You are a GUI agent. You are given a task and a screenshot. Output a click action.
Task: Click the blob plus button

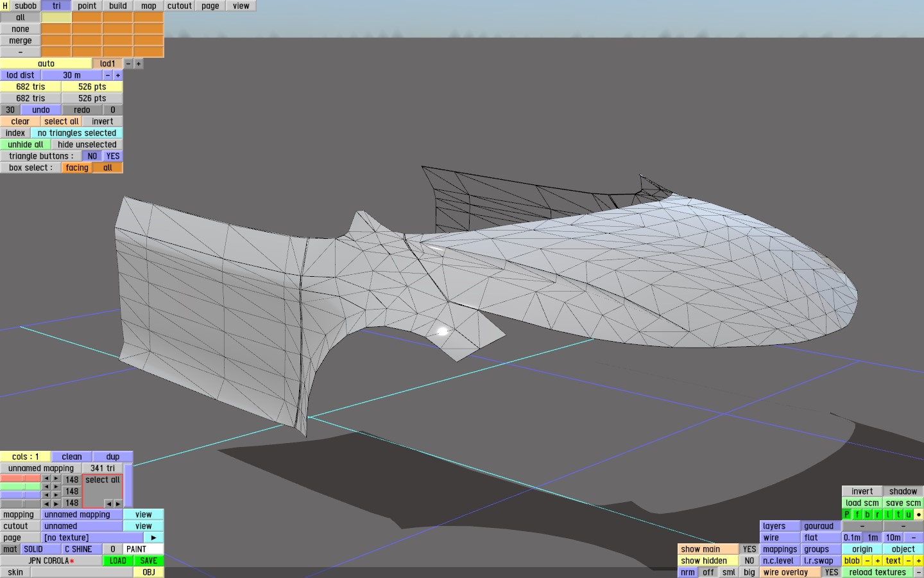(877, 561)
